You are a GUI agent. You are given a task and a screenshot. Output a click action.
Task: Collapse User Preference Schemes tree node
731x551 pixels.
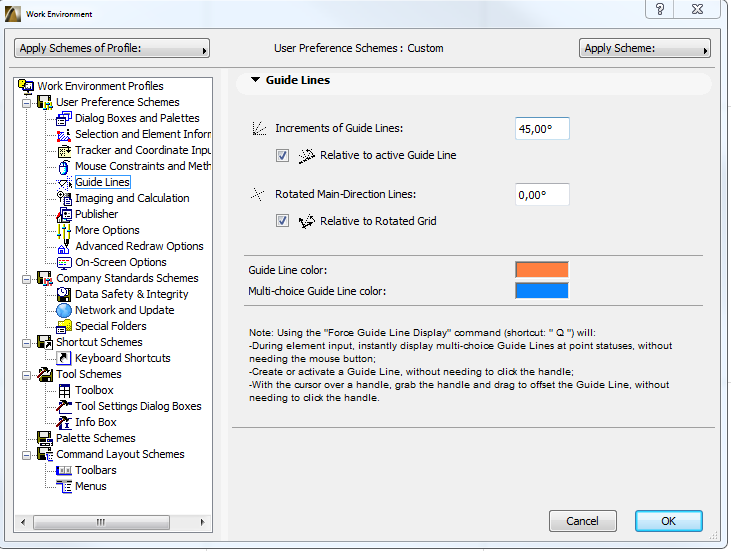coord(27,102)
